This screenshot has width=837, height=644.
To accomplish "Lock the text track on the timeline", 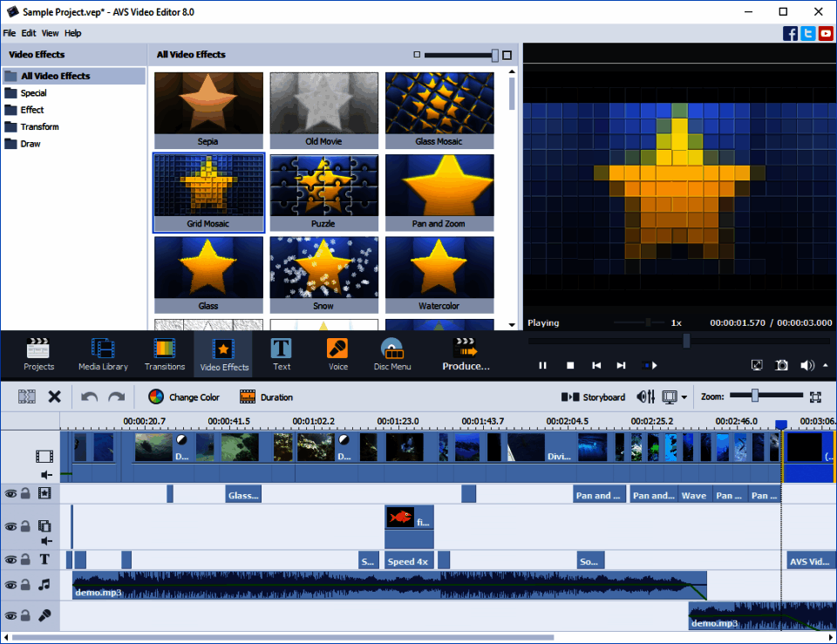I will (x=26, y=560).
